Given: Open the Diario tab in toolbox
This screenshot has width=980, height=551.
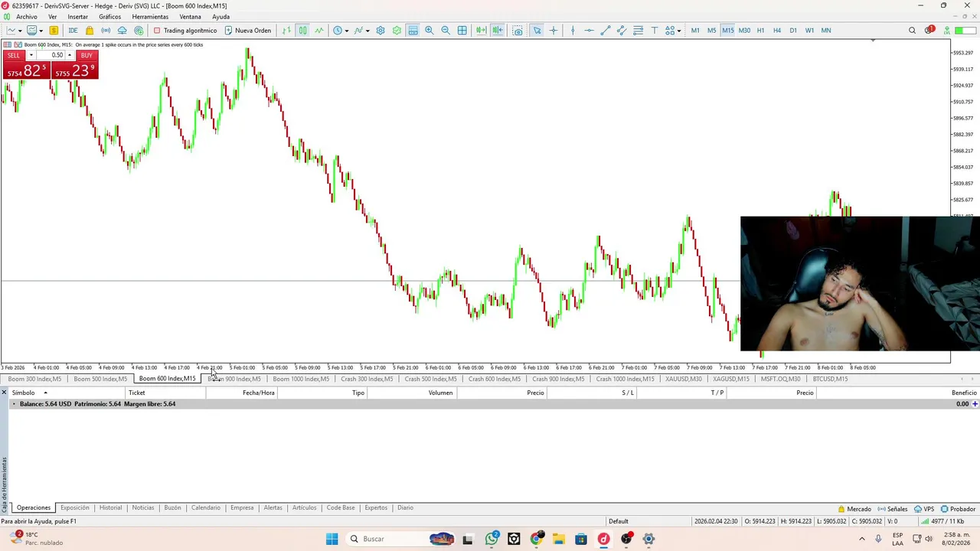Looking at the screenshot, I should [x=406, y=508].
